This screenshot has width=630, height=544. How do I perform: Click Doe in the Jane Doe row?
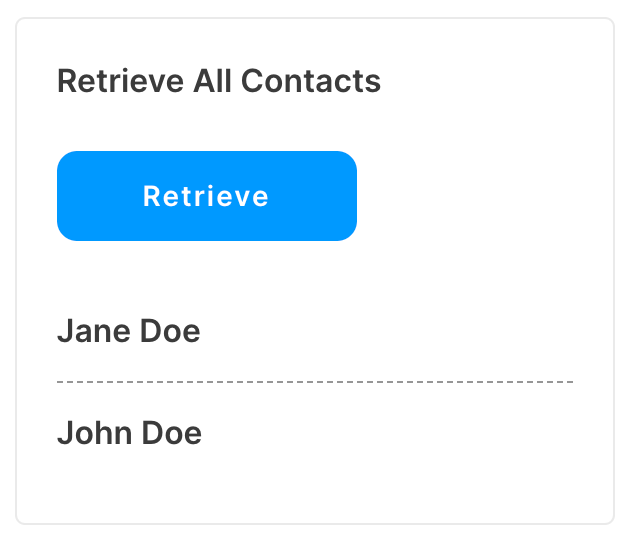[170, 331]
